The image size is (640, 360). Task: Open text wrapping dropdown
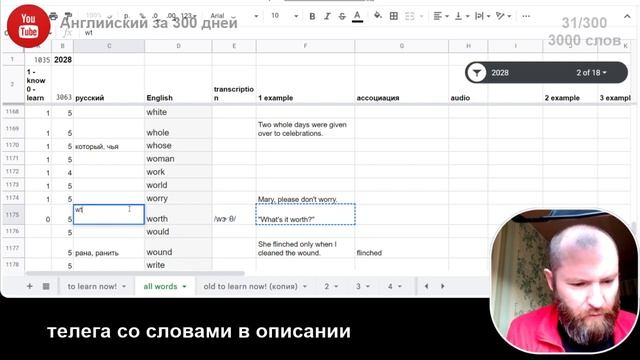point(482,16)
